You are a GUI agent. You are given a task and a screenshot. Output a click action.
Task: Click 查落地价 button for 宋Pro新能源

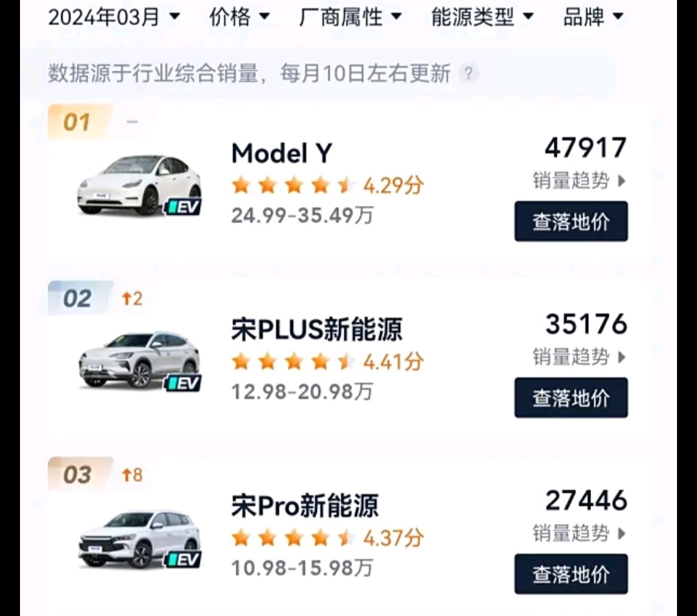571,574
